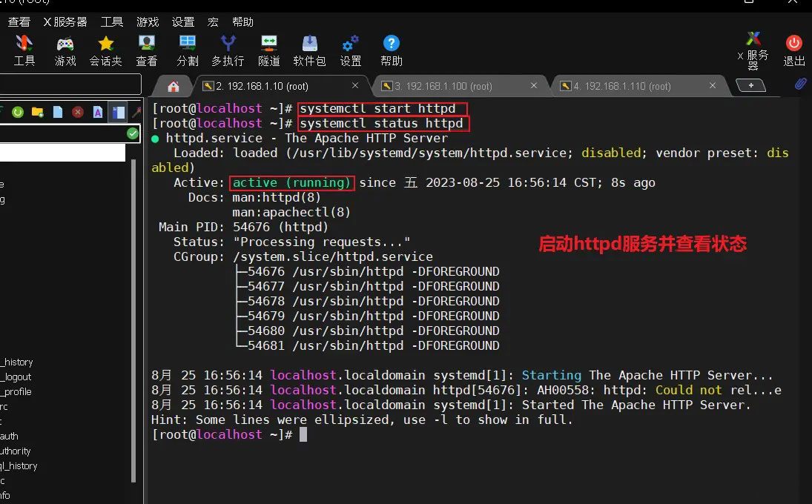The image size is (812, 504).
Task: Open the X服务器 menu in the menu bar
Action: [65, 21]
